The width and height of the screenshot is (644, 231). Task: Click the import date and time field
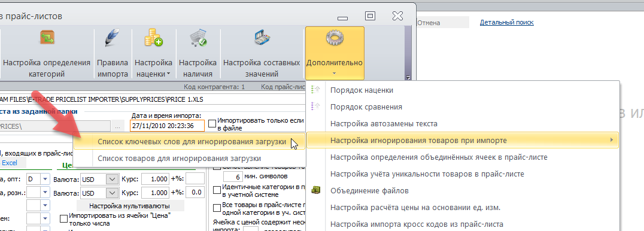(167, 126)
